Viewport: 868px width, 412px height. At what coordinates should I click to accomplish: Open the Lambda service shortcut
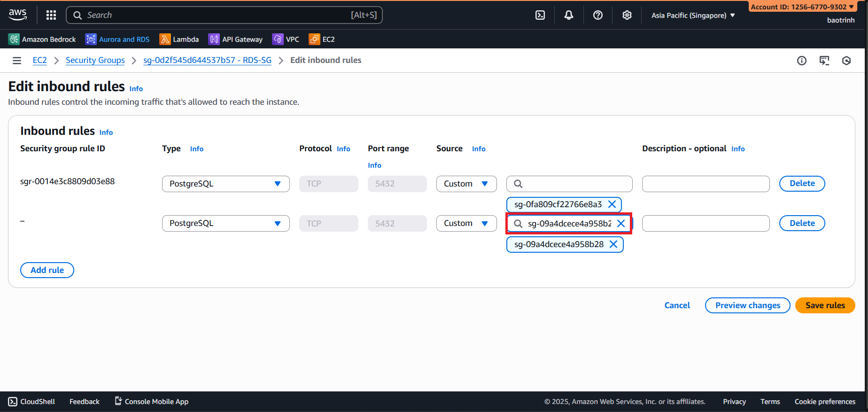179,39
